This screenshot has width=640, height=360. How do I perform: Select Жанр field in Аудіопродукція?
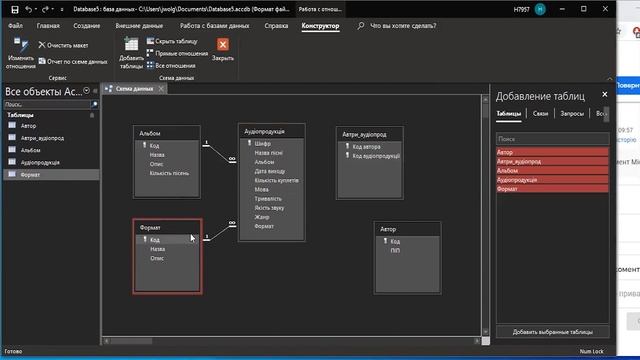[x=262, y=217]
